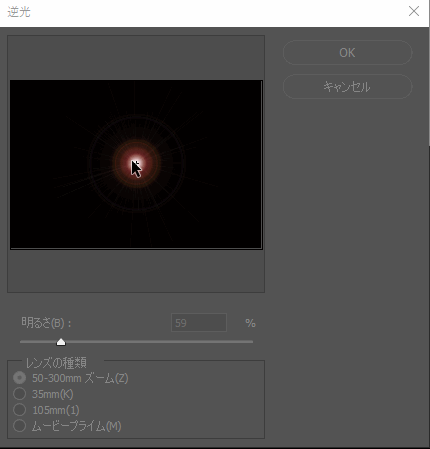Screen dimensions: 430x449
Task: Choose the 105mm(1) lens radio button
Action: tap(19, 410)
